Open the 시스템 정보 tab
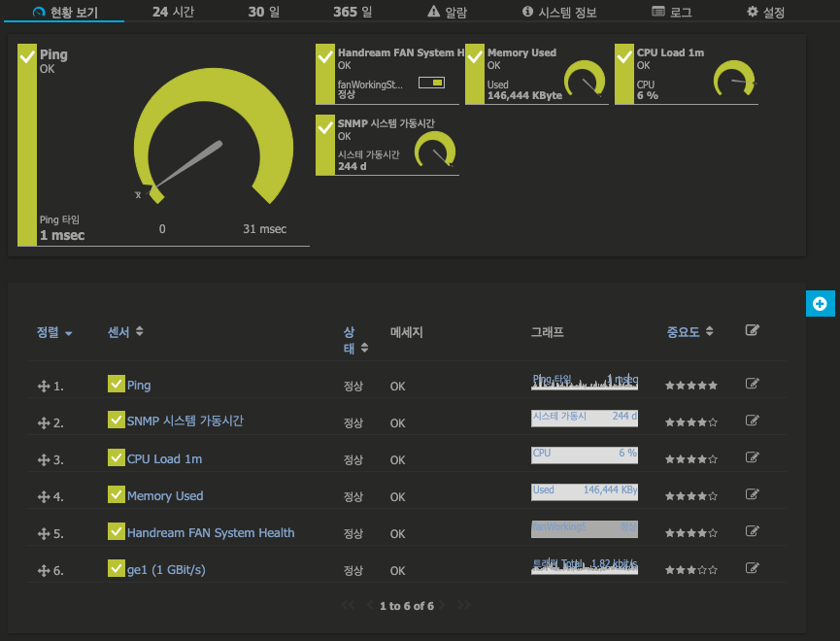Viewport: 840px width, 641px height. pos(559,12)
